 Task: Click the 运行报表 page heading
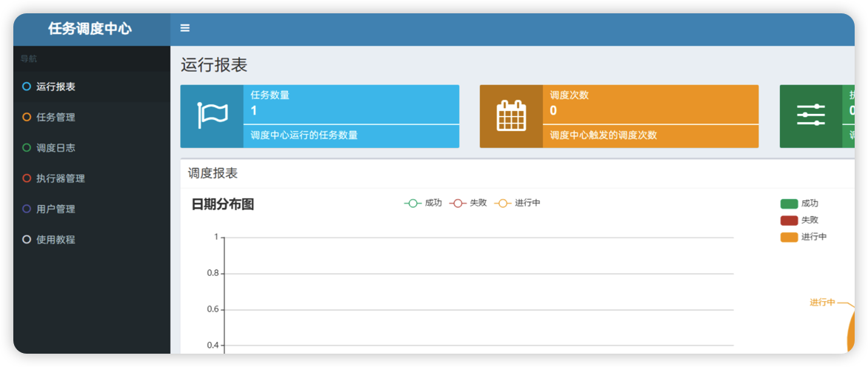pyautogui.click(x=214, y=65)
